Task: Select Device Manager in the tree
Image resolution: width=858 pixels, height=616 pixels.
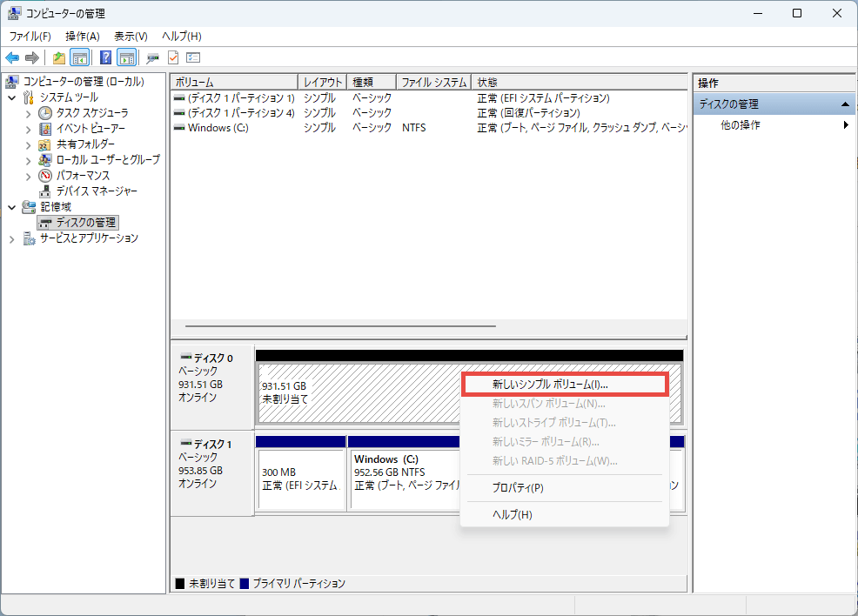Action: pyautogui.click(x=96, y=191)
